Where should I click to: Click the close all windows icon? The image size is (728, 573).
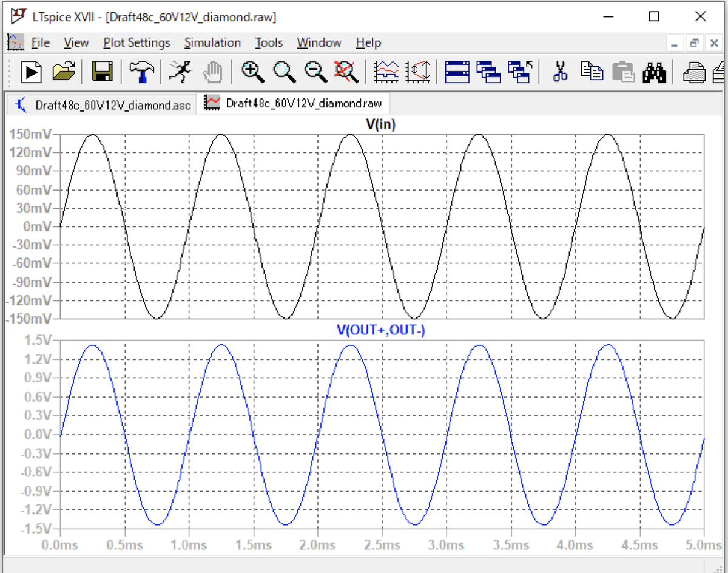520,72
